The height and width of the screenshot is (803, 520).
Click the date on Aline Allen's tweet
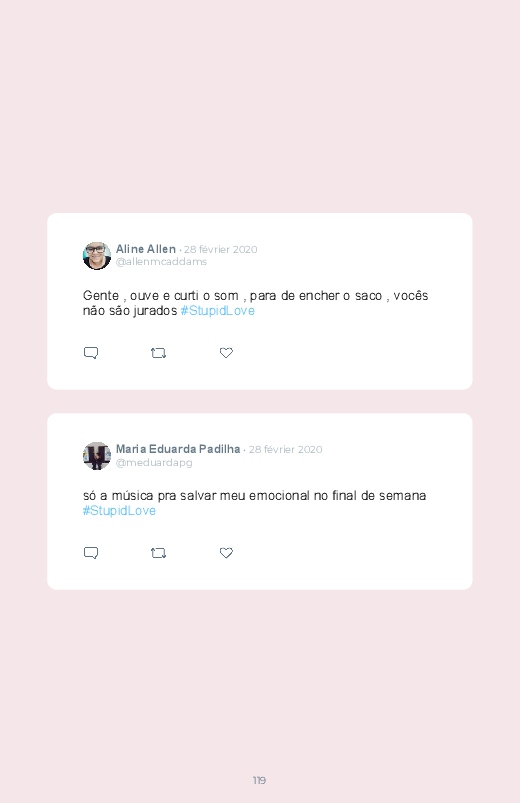[220, 249]
